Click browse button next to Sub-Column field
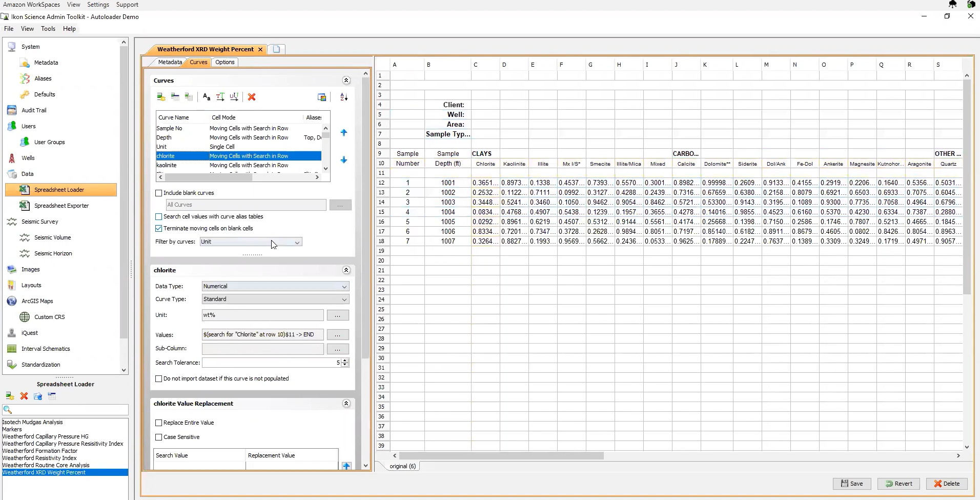 (x=338, y=349)
